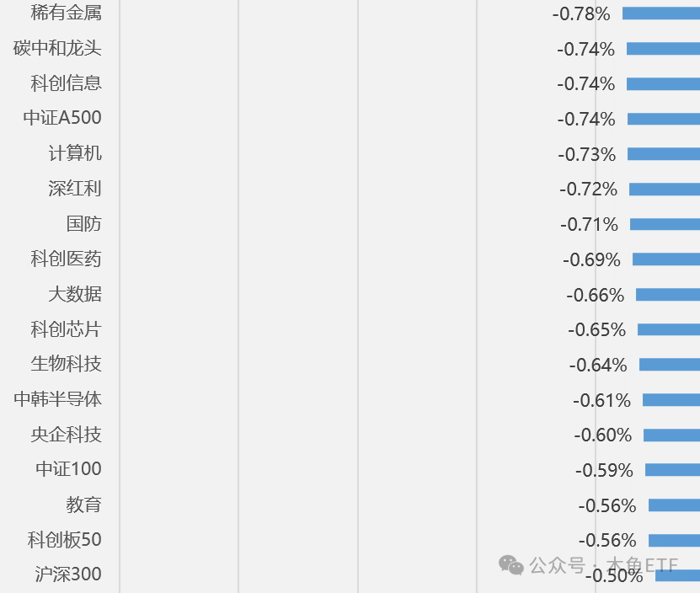Select the 大数据 row label

[x=75, y=294]
